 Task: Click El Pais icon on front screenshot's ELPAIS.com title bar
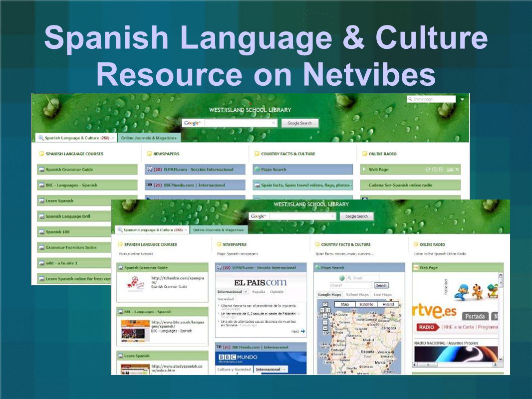tap(219, 267)
